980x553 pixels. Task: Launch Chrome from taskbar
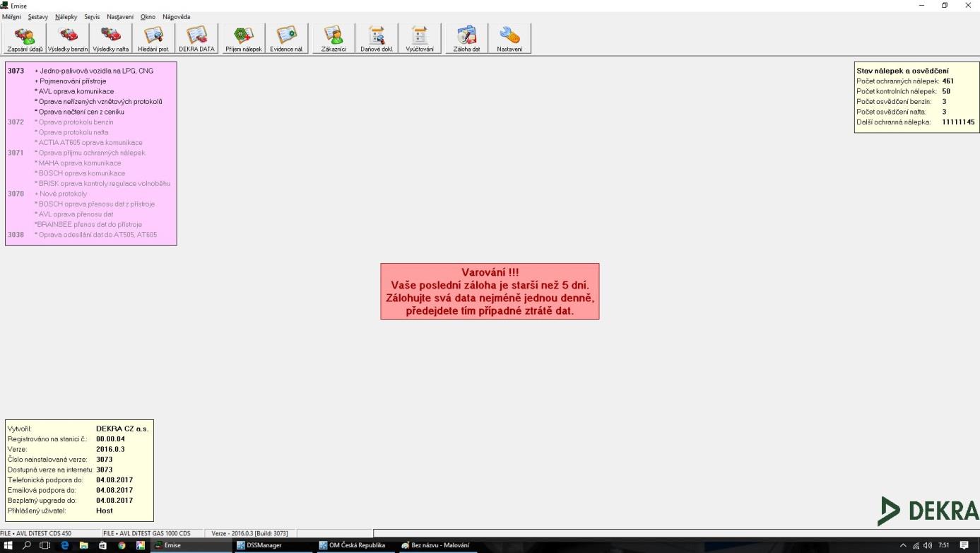click(122, 545)
